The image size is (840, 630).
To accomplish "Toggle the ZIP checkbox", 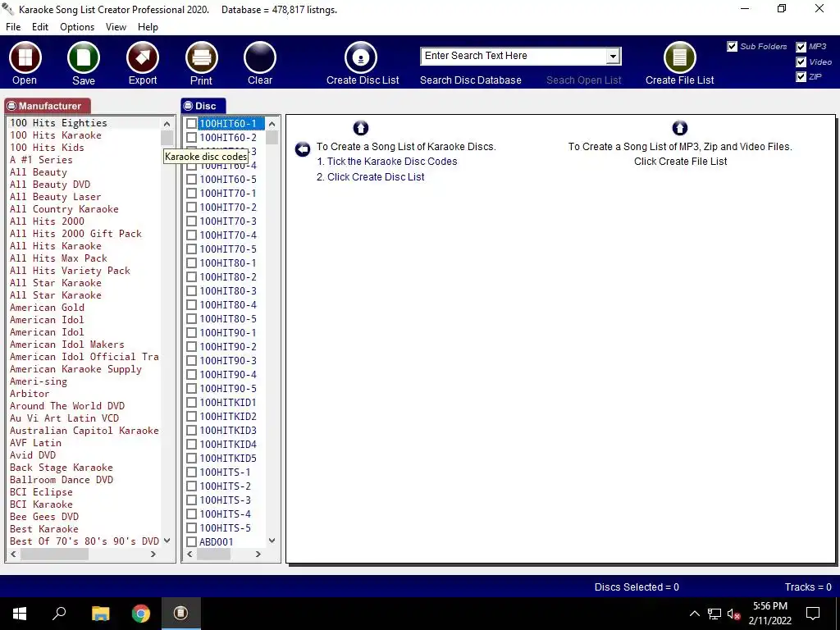I will pyautogui.click(x=801, y=76).
